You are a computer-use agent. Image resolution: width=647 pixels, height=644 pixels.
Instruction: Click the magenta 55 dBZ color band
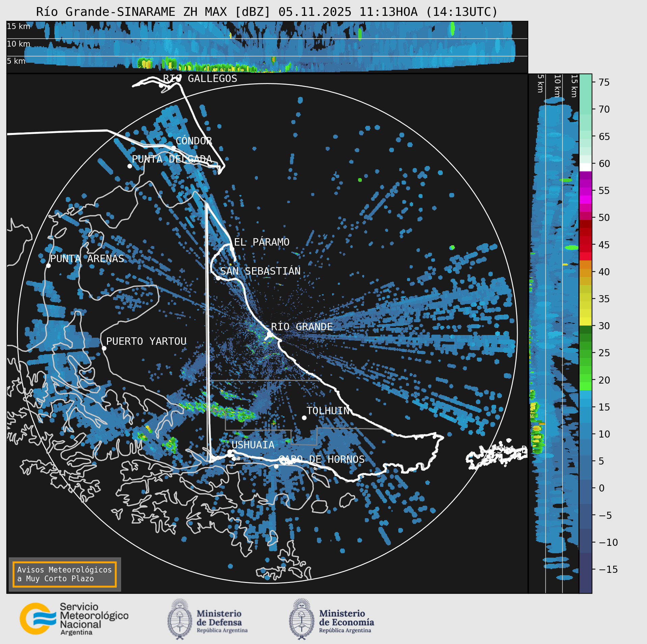coord(586,191)
